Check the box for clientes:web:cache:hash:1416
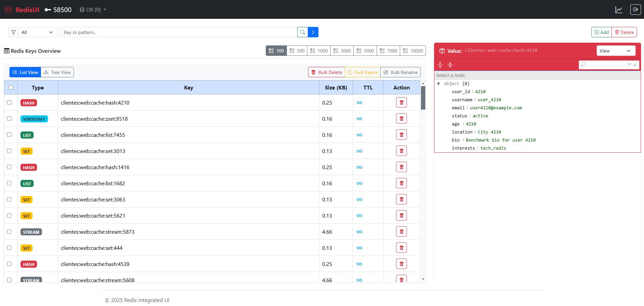The height and width of the screenshot is (306, 644). [9, 167]
